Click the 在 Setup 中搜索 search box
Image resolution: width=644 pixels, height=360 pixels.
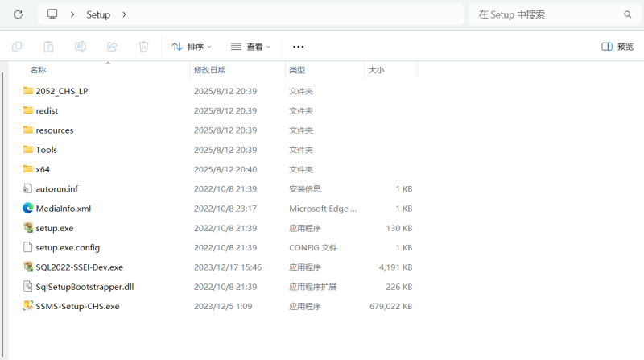[547, 14]
